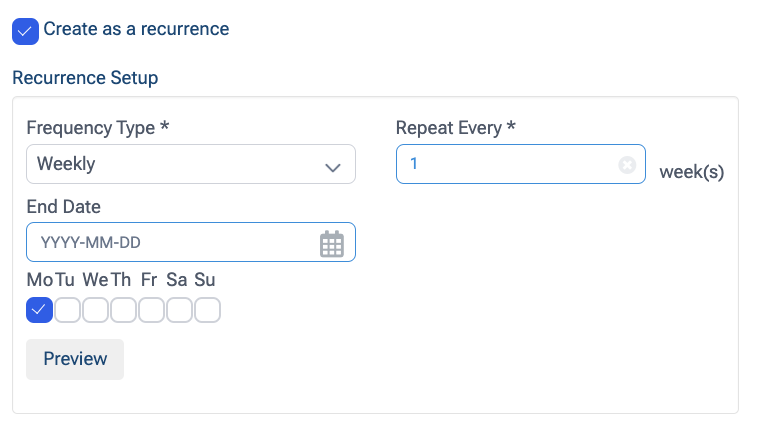Screen dimensions: 768x436
Task: Click the 'Create as a recurrence' label text
Action: tap(136, 29)
